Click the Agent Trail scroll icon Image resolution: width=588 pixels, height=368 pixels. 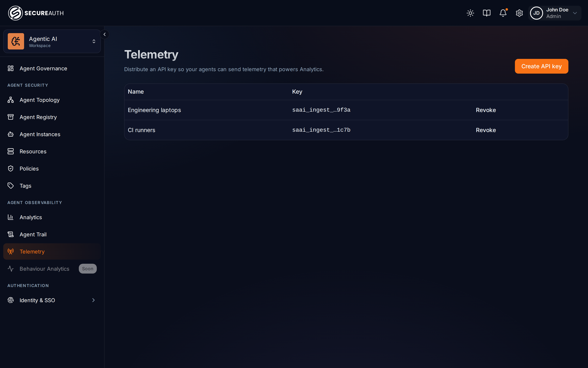(x=10, y=234)
